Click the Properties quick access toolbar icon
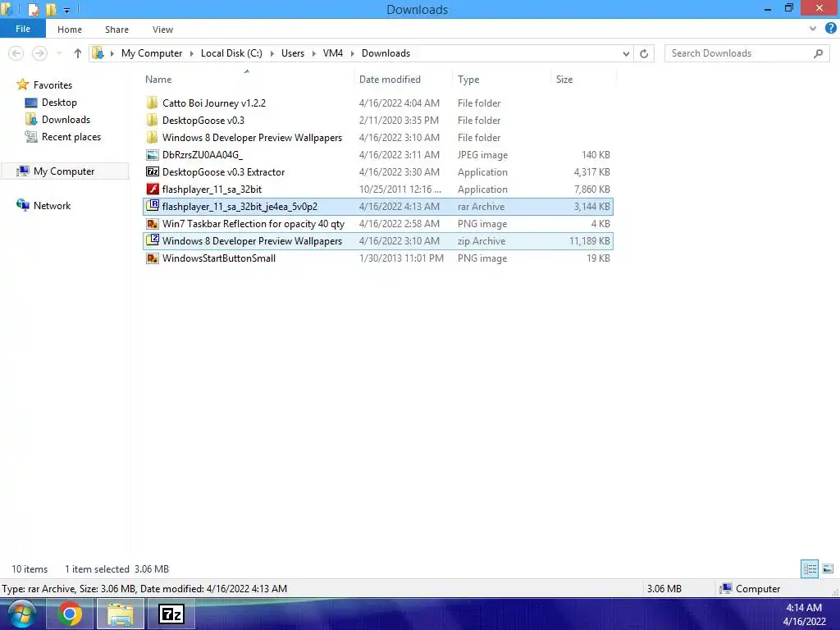 pos(33,9)
